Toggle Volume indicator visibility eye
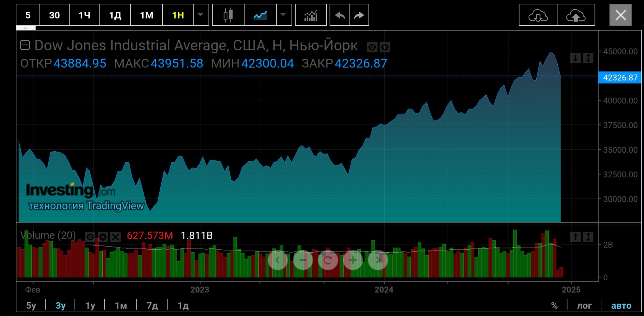This screenshot has width=644, height=316. point(90,237)
